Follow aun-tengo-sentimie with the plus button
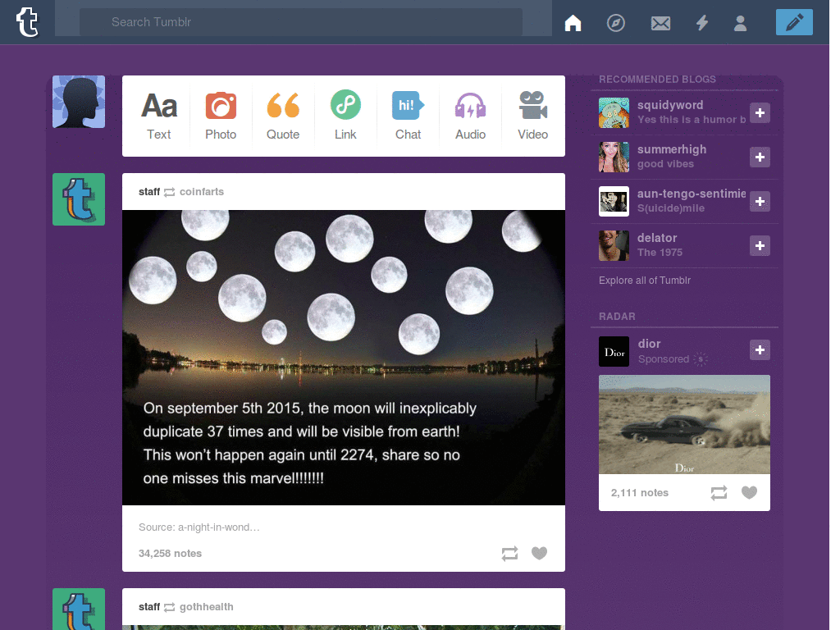The height and width of the screenshot is (630, 840). point(760,202)
